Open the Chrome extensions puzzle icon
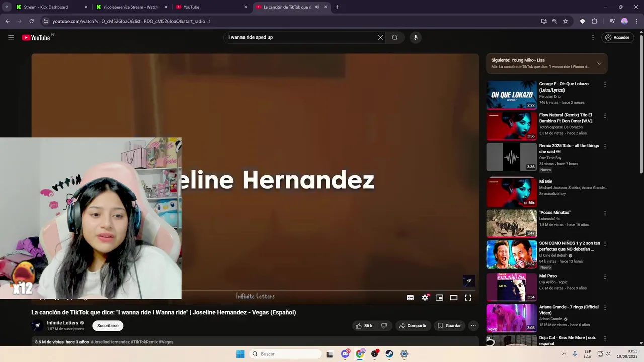Viewport: 644px width, 362px height. pyautogui.click(x=594, y=21)
